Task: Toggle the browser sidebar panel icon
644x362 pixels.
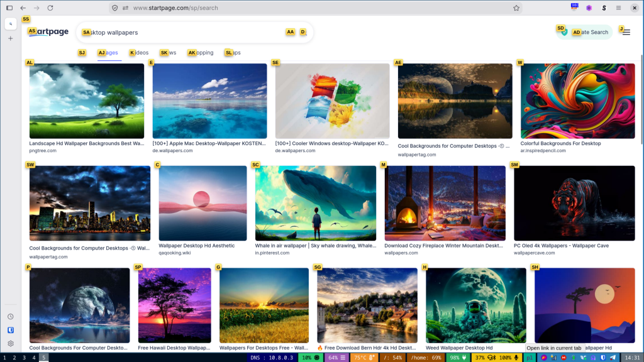Action: tap(9, 8)
